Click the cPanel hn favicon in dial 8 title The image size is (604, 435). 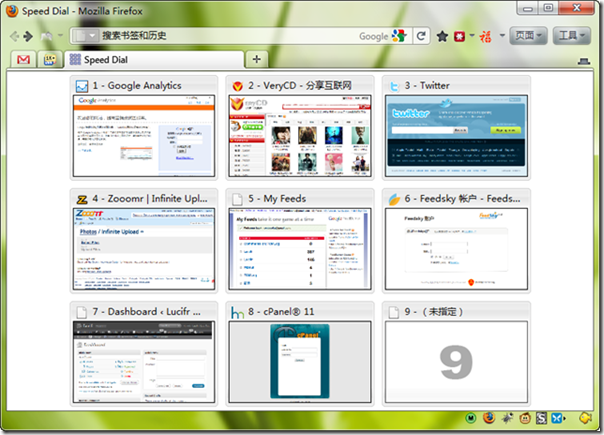[237, 312]
